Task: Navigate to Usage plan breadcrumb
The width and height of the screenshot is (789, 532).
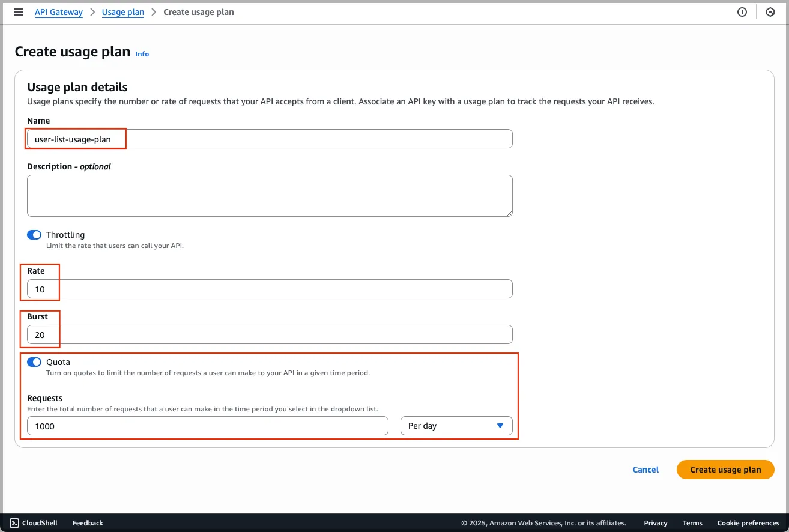Action: point(123,12)
